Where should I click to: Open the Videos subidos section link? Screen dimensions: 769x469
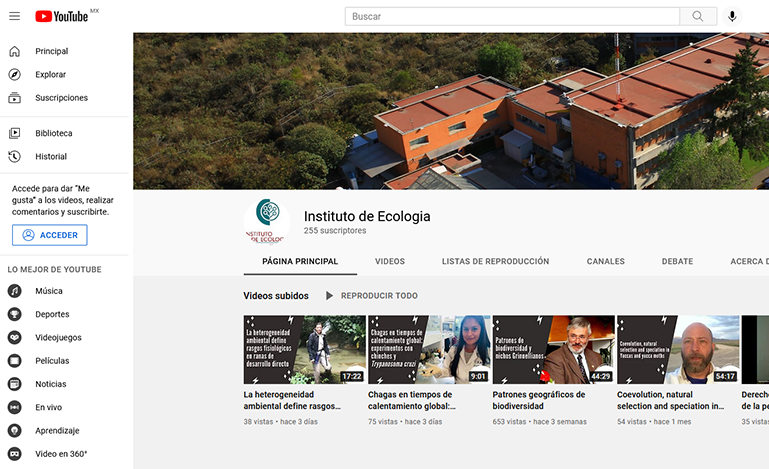[x=276, y=296]
